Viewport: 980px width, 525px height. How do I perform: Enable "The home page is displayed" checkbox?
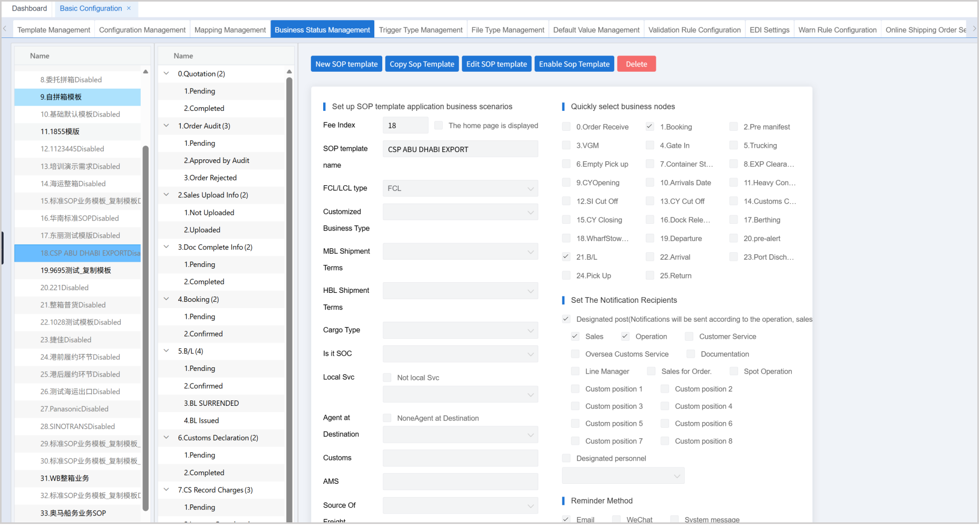(438, 125)
